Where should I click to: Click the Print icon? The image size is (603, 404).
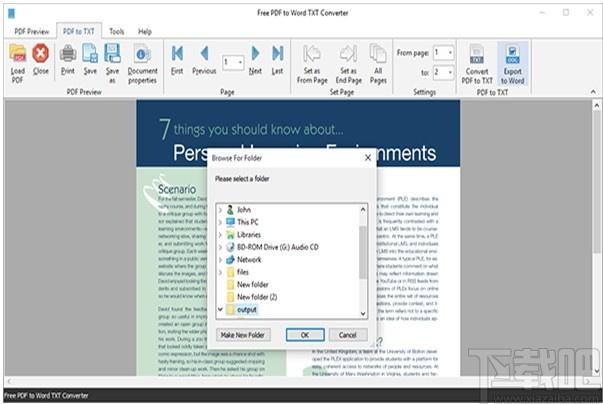pyautogui.click(x=68, y=59)
